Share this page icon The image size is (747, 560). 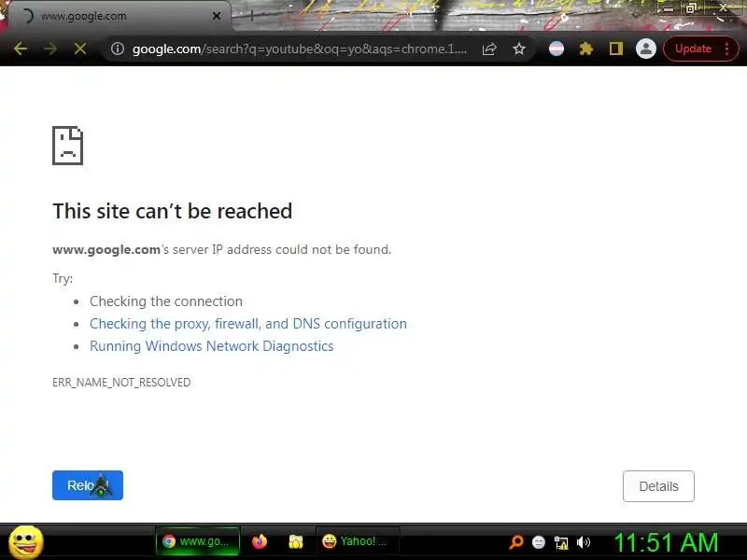[489, 49]
